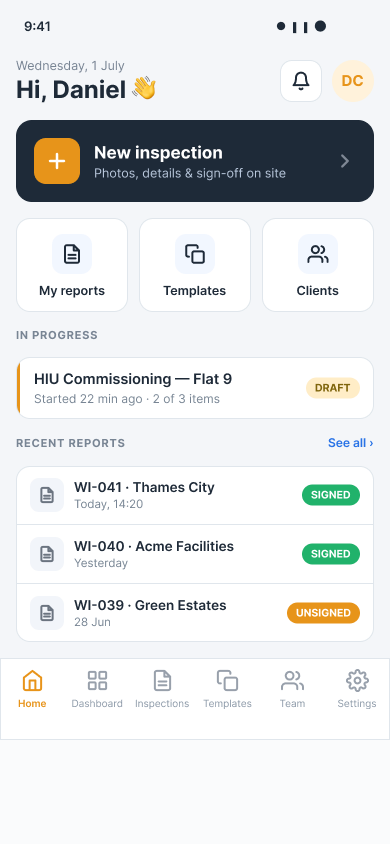Click the Templates copy icon in card
Screen dimensions: 390x844
195,254
